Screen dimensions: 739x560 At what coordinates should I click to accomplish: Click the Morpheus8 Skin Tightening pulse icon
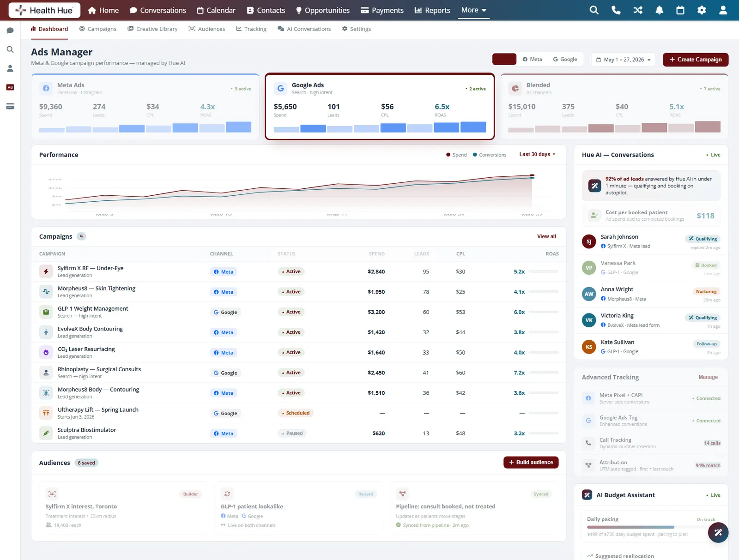pyautogui.click(x=46, y=292)
